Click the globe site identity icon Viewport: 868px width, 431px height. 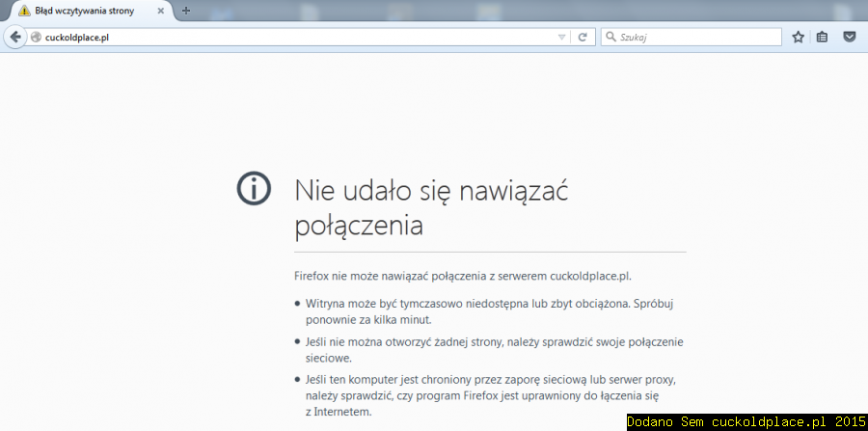(x=37, y=37)
